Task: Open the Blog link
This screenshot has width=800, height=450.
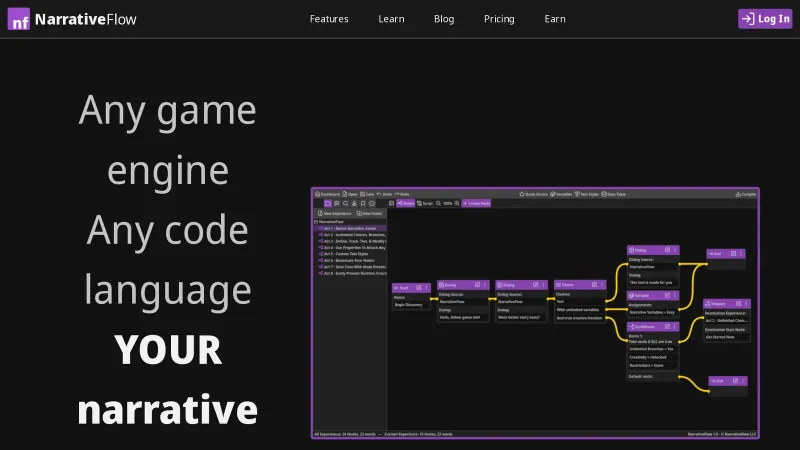Action: pyautogui.click(x=444, y=19)
